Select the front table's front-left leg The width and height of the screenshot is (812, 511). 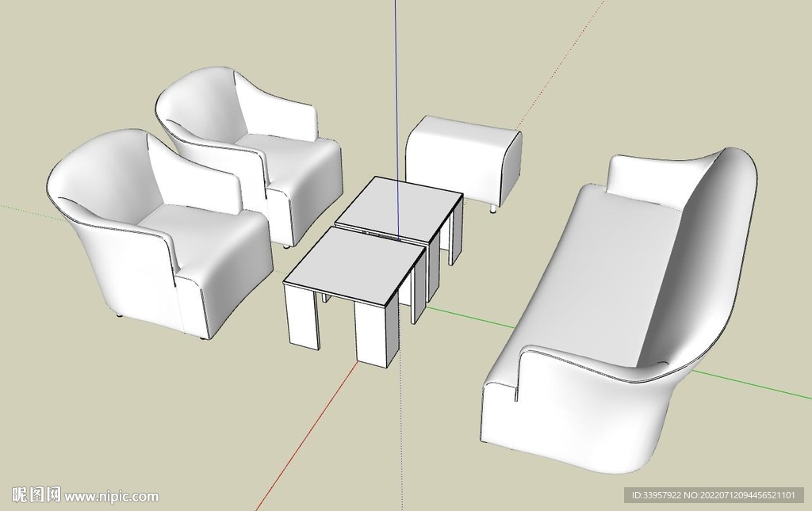[302, 317]
